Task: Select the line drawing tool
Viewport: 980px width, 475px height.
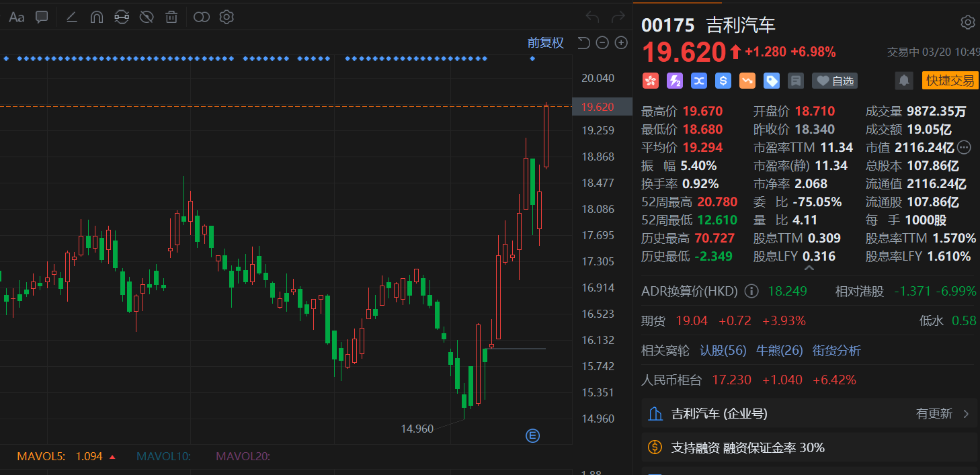Action: [72, 17]
